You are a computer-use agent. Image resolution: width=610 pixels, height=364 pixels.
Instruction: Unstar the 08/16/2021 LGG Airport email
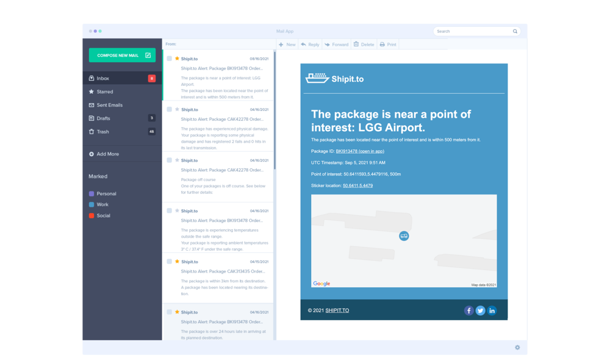(177, 59)
